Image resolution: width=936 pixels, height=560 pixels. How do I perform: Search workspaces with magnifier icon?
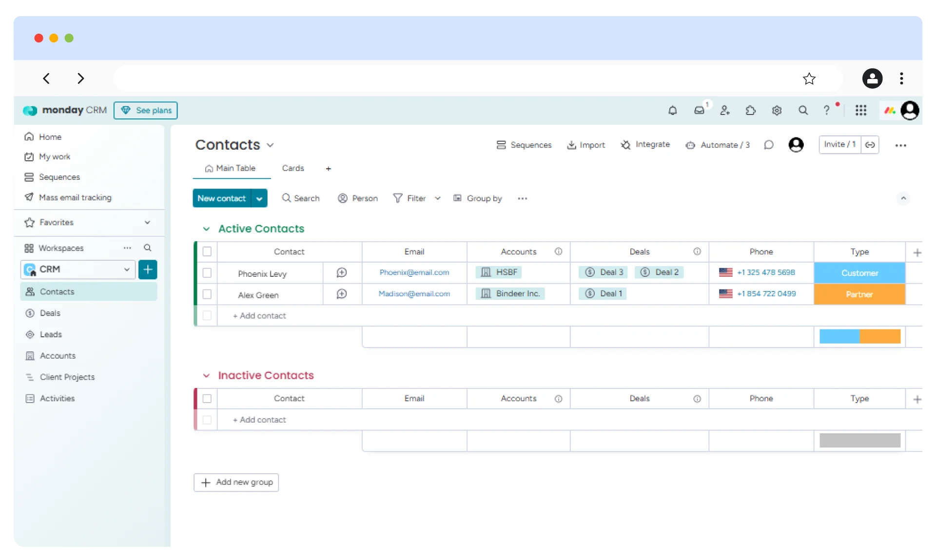point(147,248)
